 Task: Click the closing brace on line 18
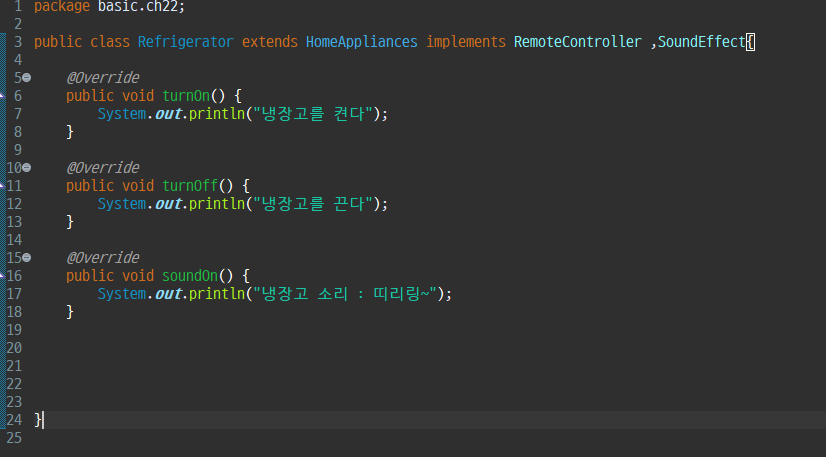click(70, 312)
